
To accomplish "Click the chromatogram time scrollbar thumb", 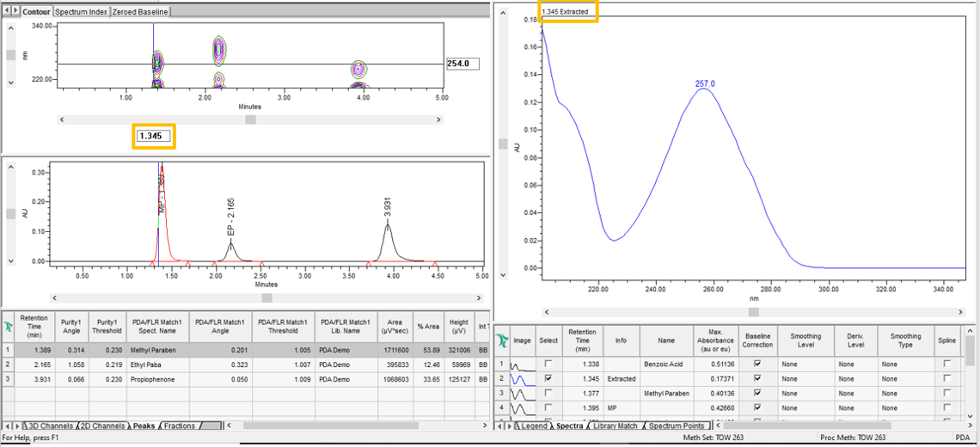I will 266,298.
